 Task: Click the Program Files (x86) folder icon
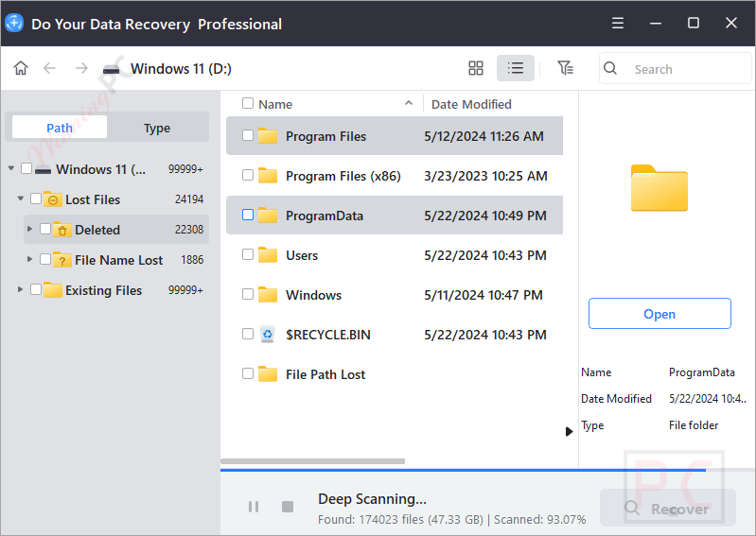pyautogui.click(x=268, y=176)
